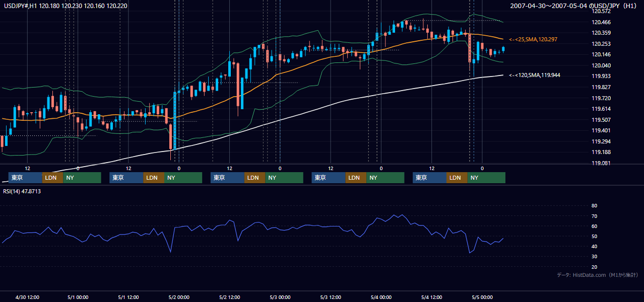Image resolution: width=644 pixels, height=302 pixels.
Task: Click price axis label 120.146
Action: (x=602, y=55)
